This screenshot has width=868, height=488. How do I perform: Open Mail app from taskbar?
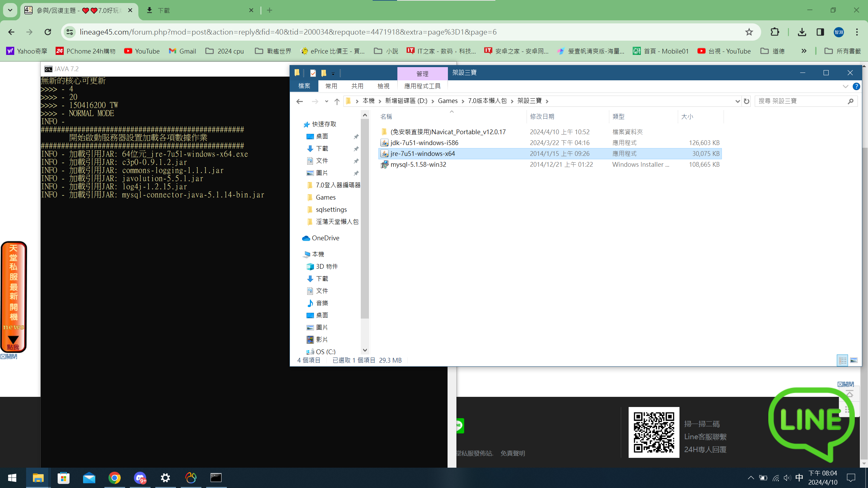[x=89, y=478]
